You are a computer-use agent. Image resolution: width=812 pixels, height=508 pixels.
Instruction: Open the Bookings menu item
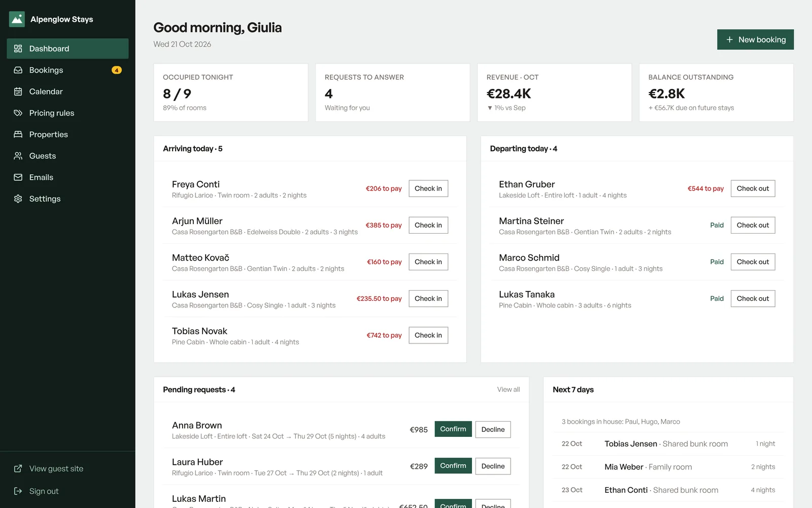point(67,70)
